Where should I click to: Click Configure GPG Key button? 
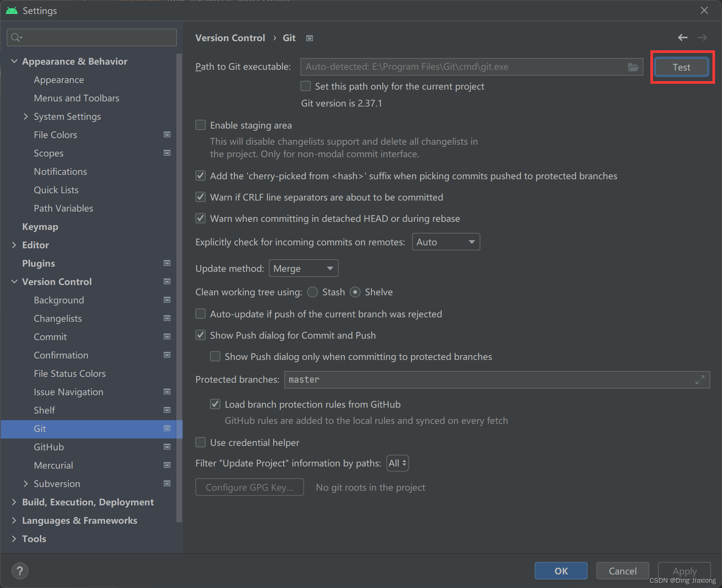point(249,487)
